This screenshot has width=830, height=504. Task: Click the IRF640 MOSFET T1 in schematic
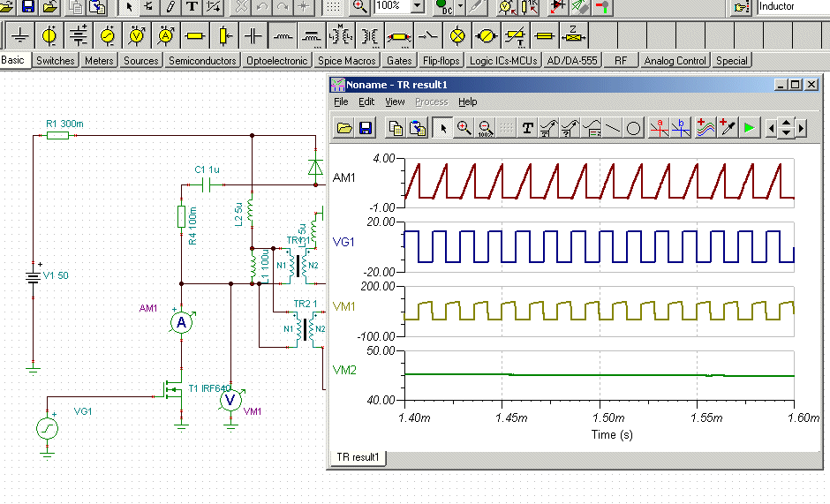point(170,388)
